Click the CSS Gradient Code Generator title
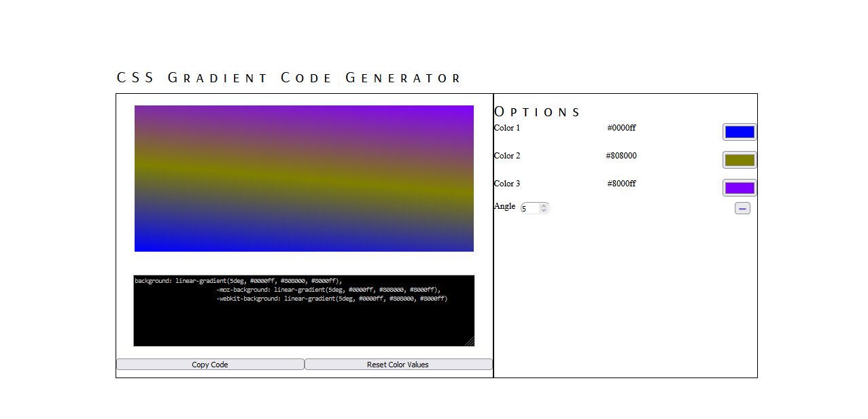868x419 pixels. pos(289,78)
